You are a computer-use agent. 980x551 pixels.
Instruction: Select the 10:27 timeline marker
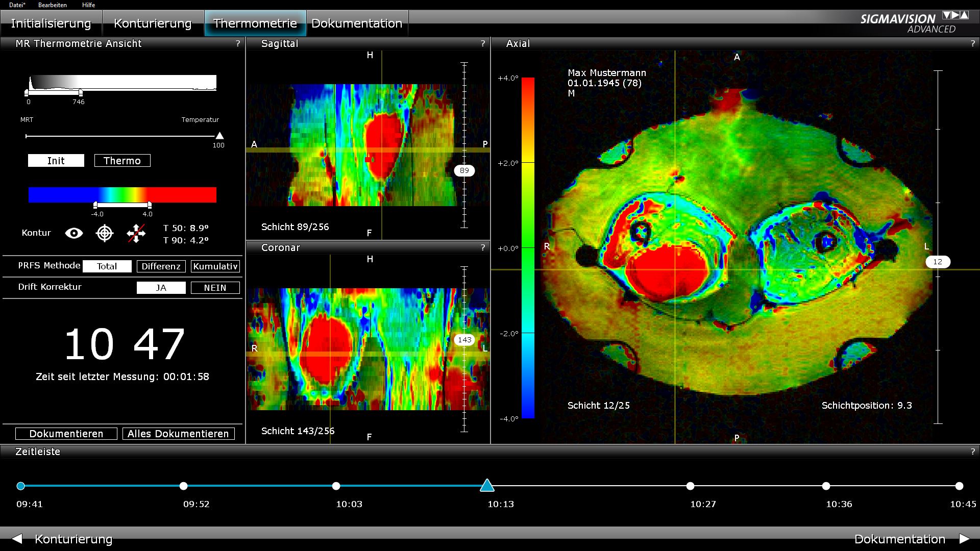point(690,486)
